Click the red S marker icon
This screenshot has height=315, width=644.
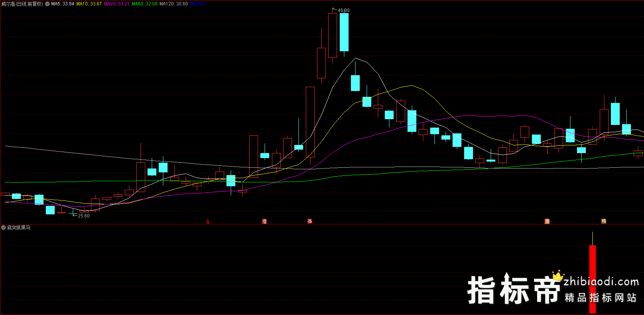click(x=208, y=222)
